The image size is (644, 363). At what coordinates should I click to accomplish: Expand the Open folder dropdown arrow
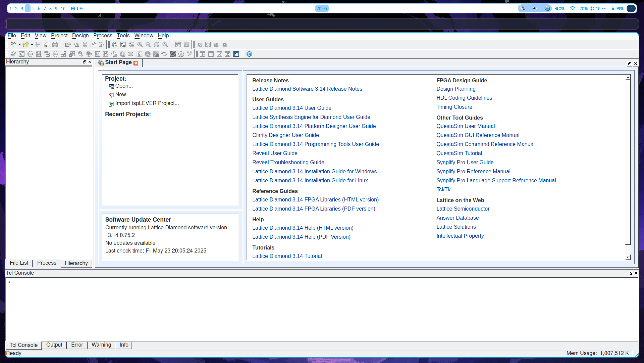pos(32,45)
